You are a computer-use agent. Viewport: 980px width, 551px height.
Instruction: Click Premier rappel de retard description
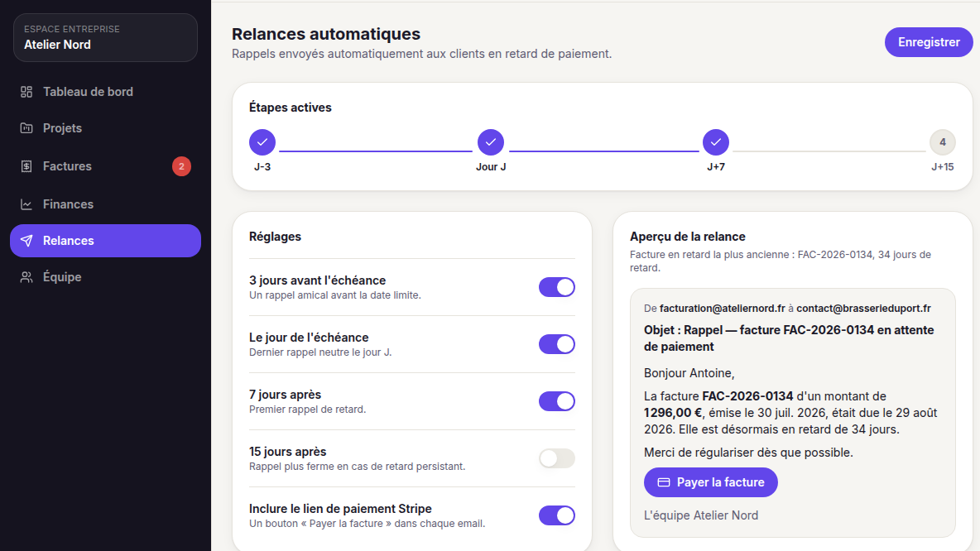[308, 410]
